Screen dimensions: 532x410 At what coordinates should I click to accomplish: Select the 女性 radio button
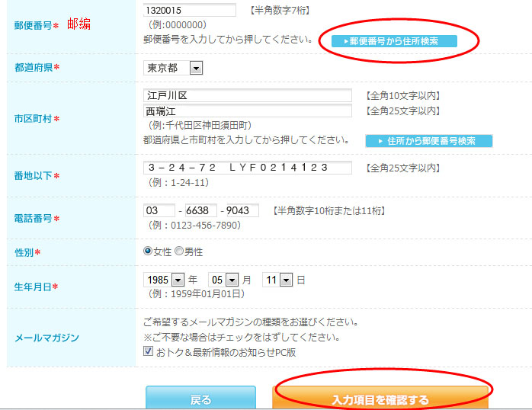point(148,251)
